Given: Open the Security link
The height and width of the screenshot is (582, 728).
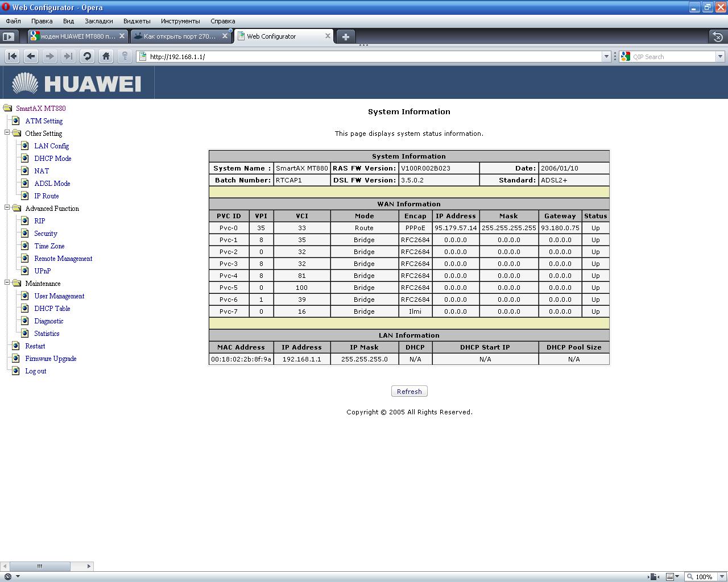Looking at the screenshot, I should click(45, 233).
